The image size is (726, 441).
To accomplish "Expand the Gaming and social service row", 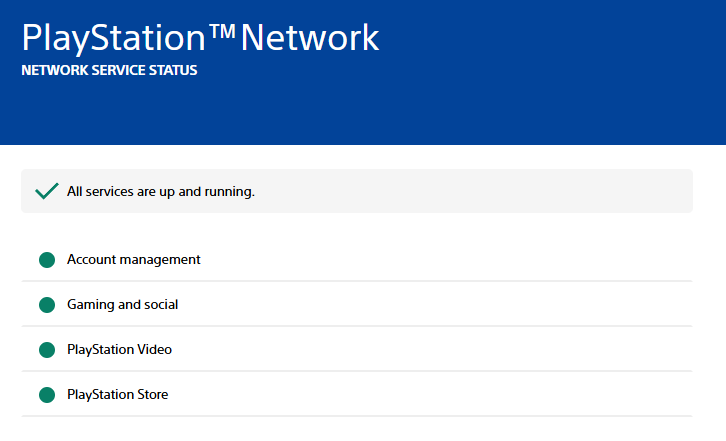I will tap(357, 304).
